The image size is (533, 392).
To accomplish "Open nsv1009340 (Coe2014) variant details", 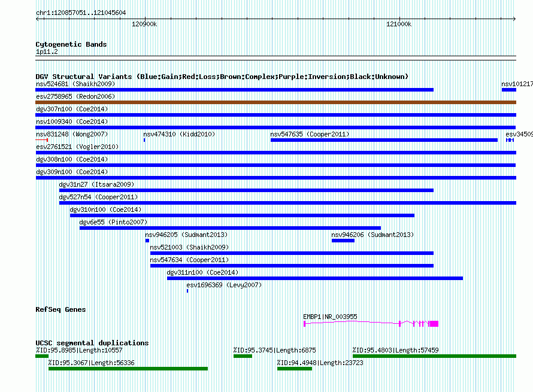I will pyautogui.click(x=72, y=121).
